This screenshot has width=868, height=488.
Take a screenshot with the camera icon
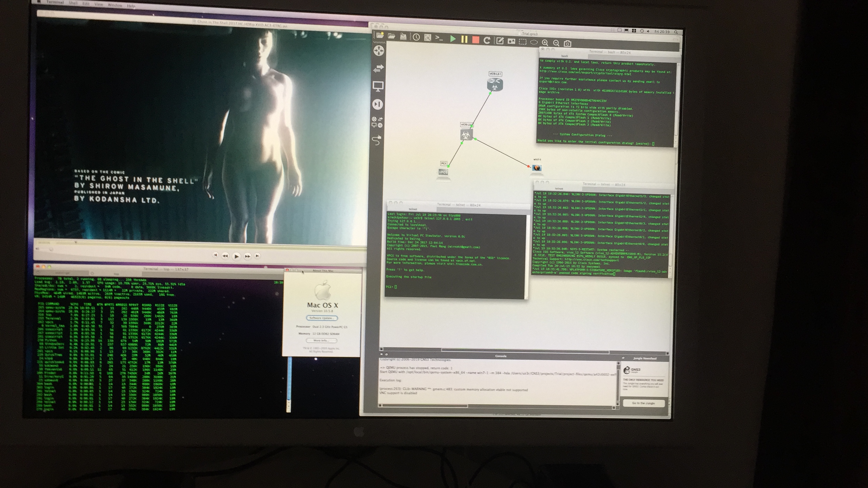coord(568,44)
